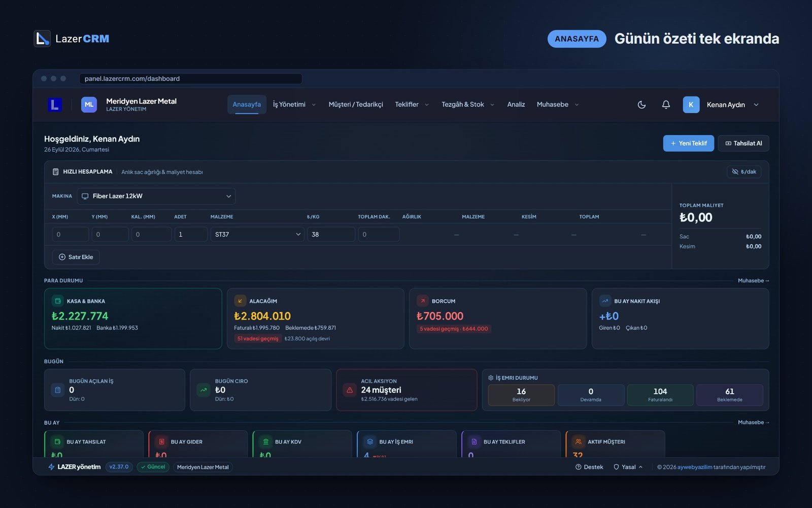Open the Analiz page
Screen dimensions: 812x508
point(516,105)
